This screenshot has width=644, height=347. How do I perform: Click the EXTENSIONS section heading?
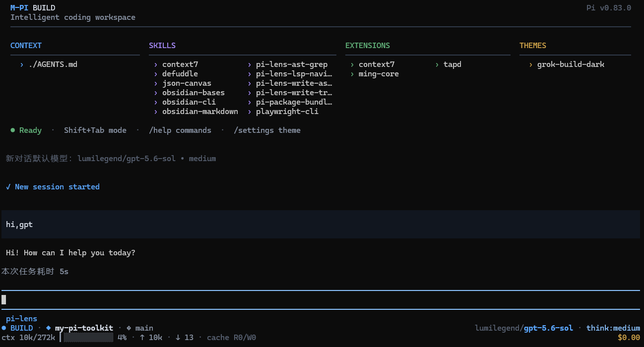(x=368, y=46)
